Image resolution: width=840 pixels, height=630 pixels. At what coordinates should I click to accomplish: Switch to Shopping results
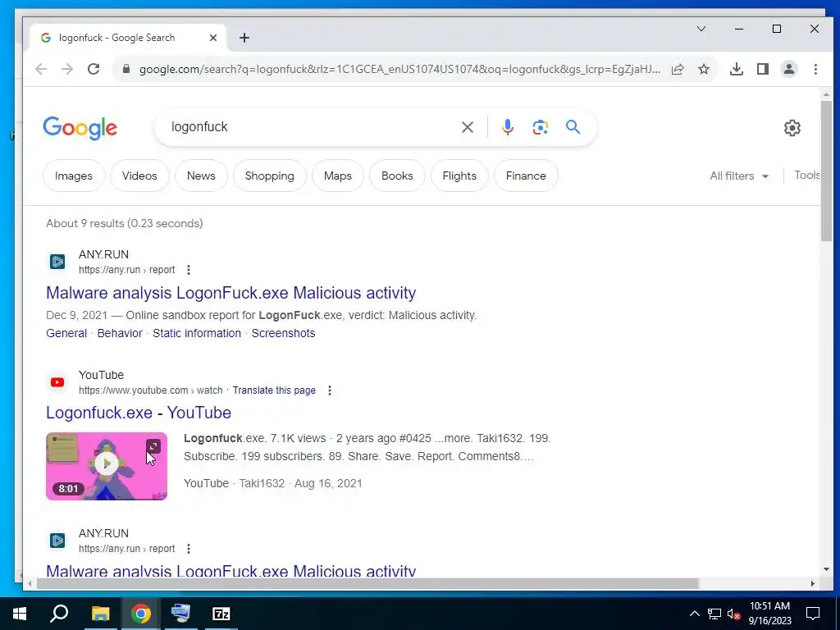(x=269, y=176)
